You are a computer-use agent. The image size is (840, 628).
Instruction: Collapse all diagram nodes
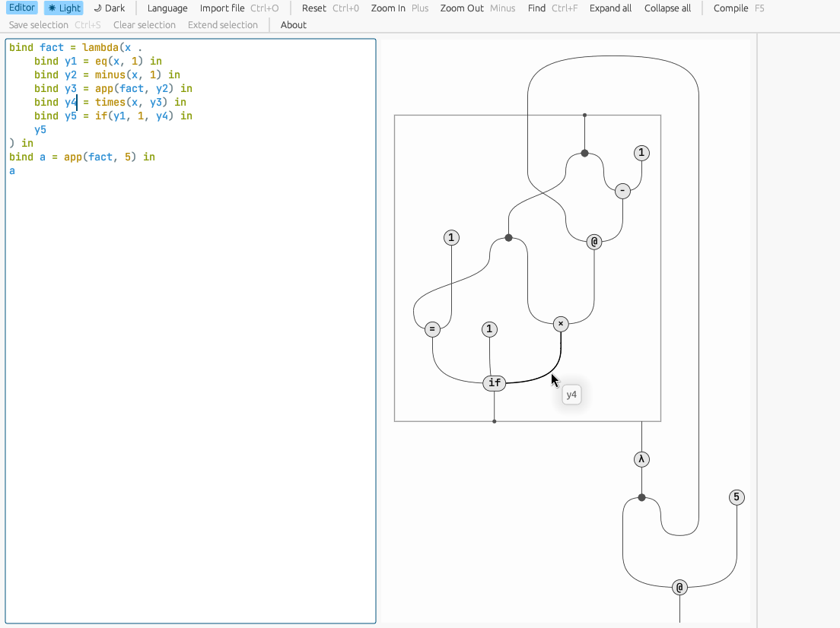click(667, 8)
